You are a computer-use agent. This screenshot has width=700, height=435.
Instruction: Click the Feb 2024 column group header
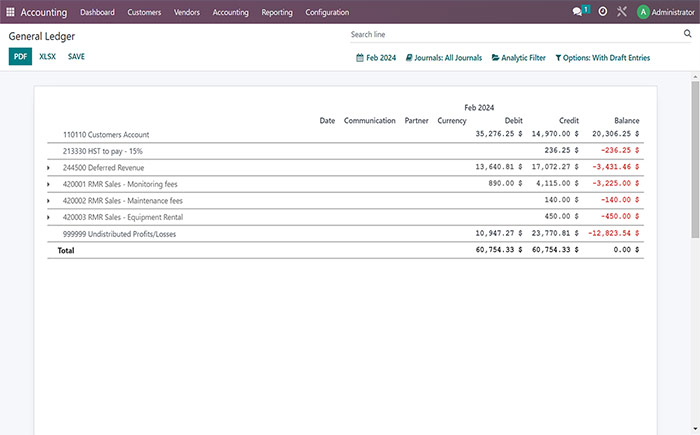(x=479, y=108)
